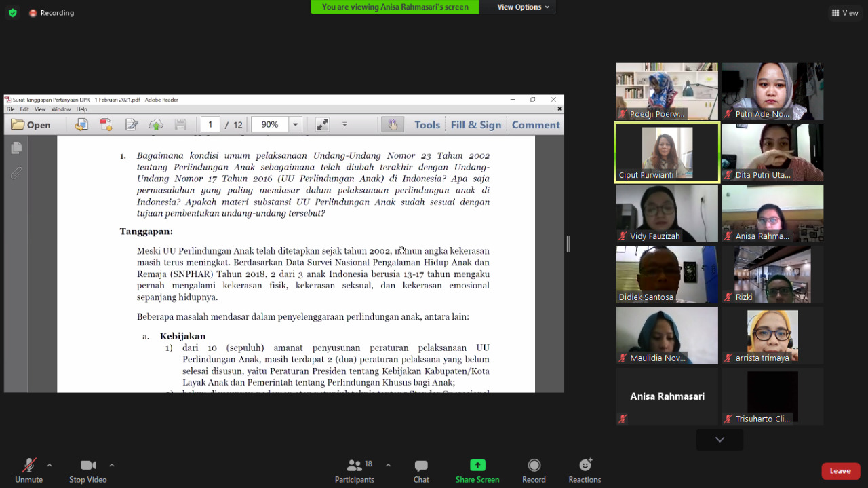Click the Create PDF icon in toolbar
This screenshot has height=488, width=868.
click(x=106, y=125)
